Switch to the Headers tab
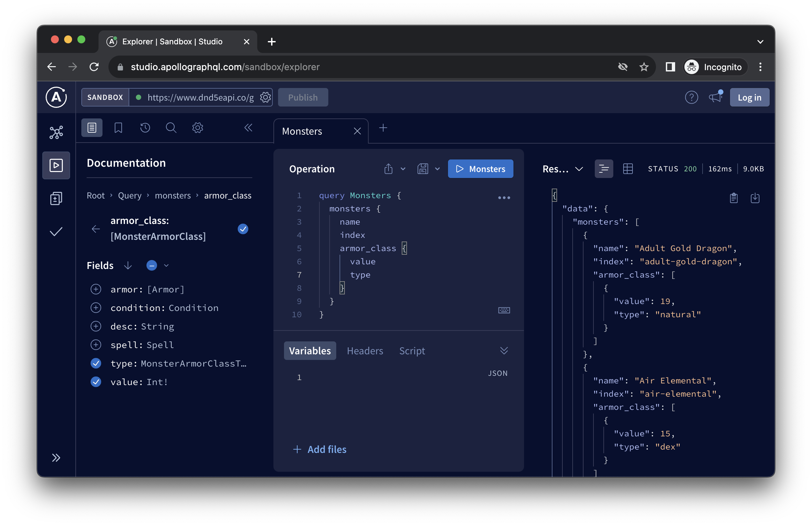Viewport: 812px width, 526px height. [x=365, y=351]
